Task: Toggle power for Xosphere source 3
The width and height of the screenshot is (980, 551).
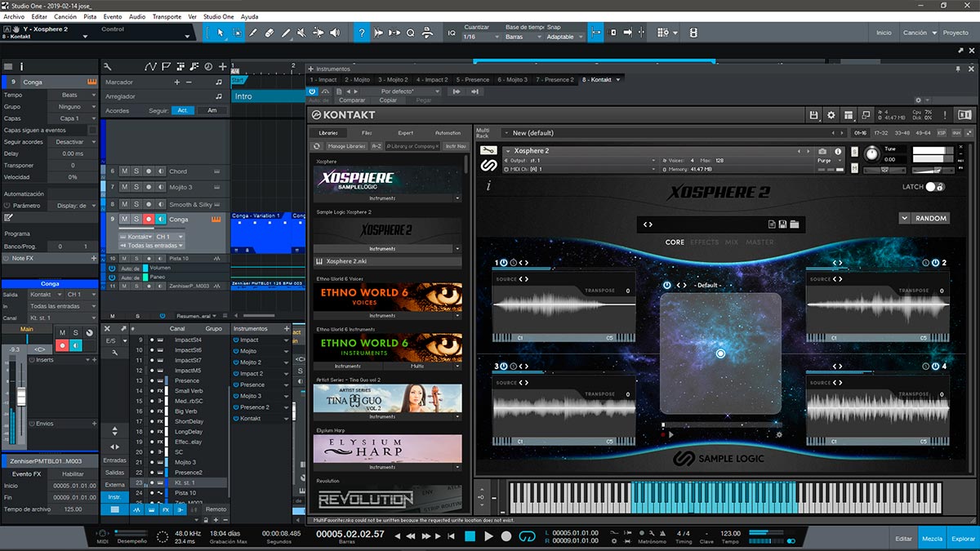Action: click(503, 367)
